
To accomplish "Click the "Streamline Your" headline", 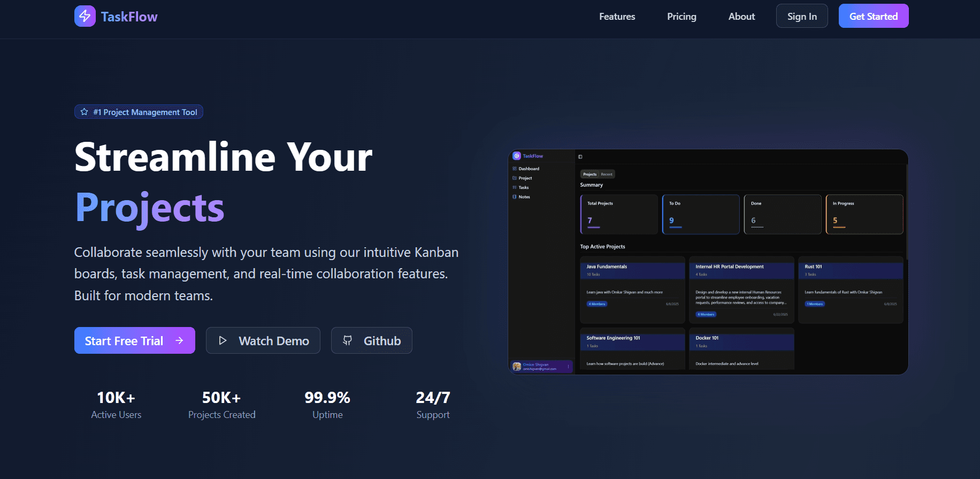I will (x=223, y=157).
